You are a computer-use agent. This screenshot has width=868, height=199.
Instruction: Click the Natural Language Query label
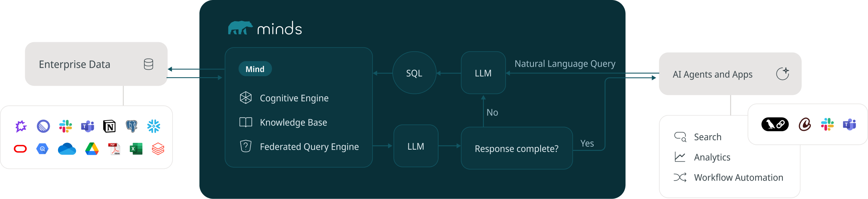click(565, 64)
